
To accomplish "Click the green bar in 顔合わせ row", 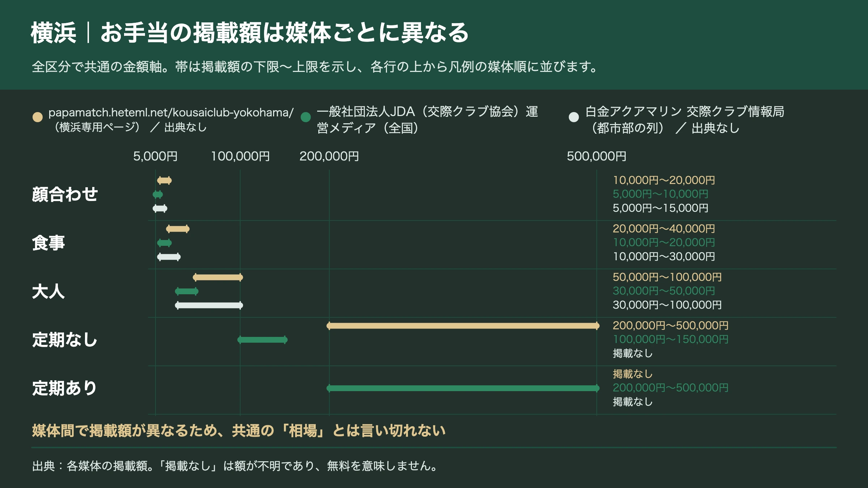I will [158, 194].
